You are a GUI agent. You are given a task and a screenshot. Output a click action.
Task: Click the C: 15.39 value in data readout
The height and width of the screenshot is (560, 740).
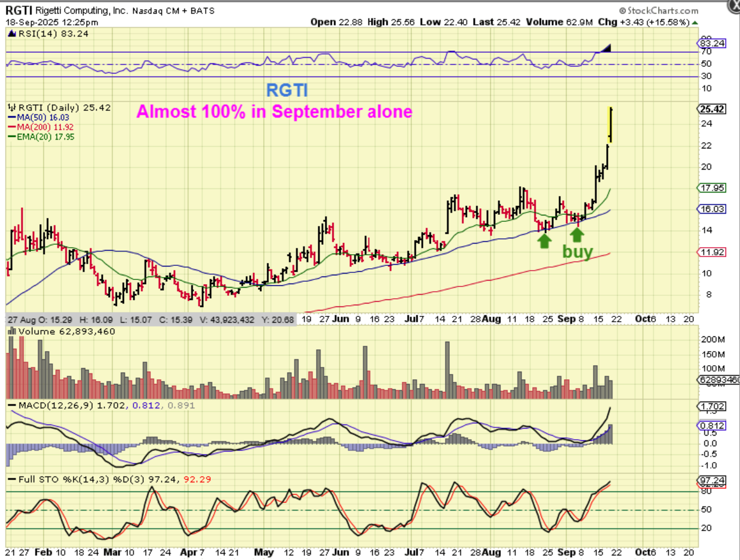[x=176, y=319]
